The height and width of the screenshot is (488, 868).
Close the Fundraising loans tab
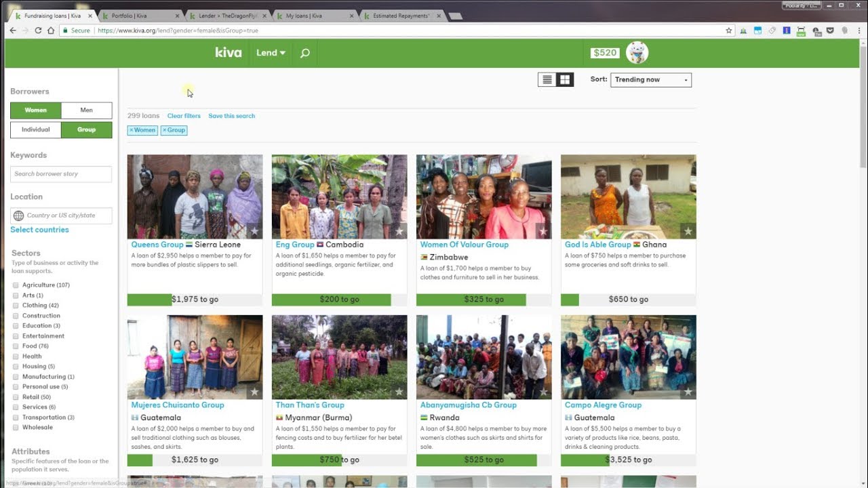coord(90,16)
